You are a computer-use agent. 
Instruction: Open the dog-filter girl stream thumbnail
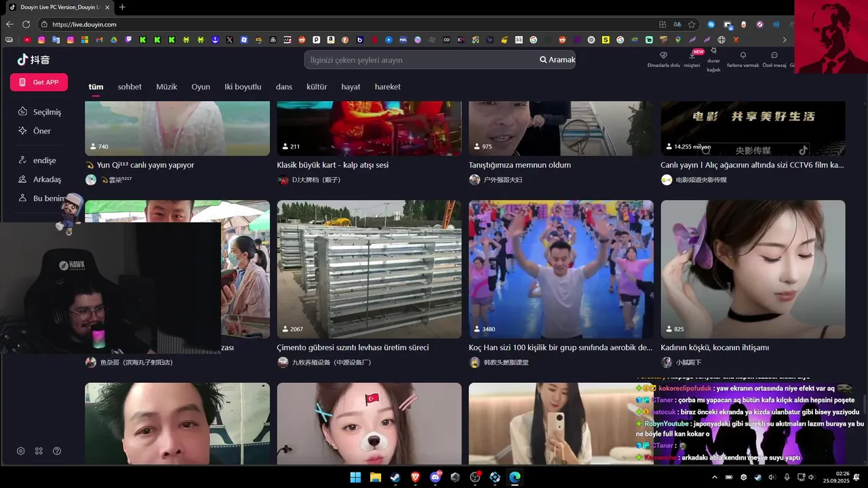[369, 424]
